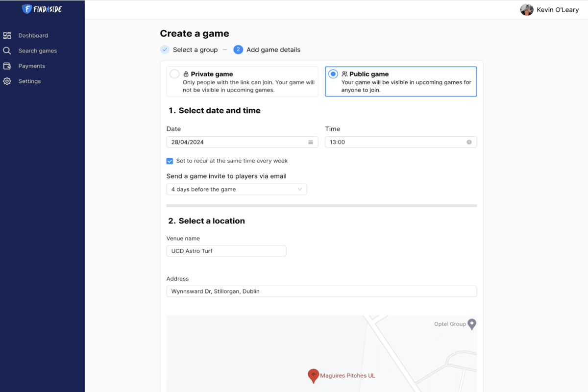Viewport: 588px width, 392px height.
Task: Click the Optel Group map pin
Action: coord(472,324)
